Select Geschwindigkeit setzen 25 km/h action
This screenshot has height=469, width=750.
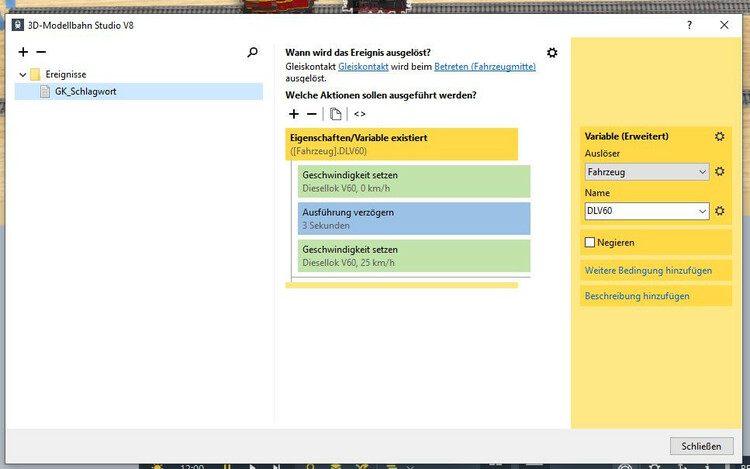coord(414,256)
